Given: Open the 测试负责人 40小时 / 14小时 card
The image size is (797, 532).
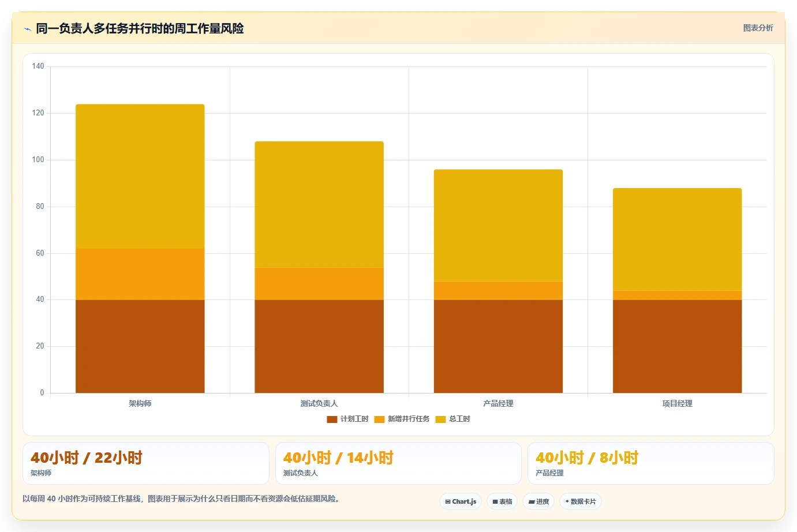Looking at the screenshot, I should [x=398, y=463].
